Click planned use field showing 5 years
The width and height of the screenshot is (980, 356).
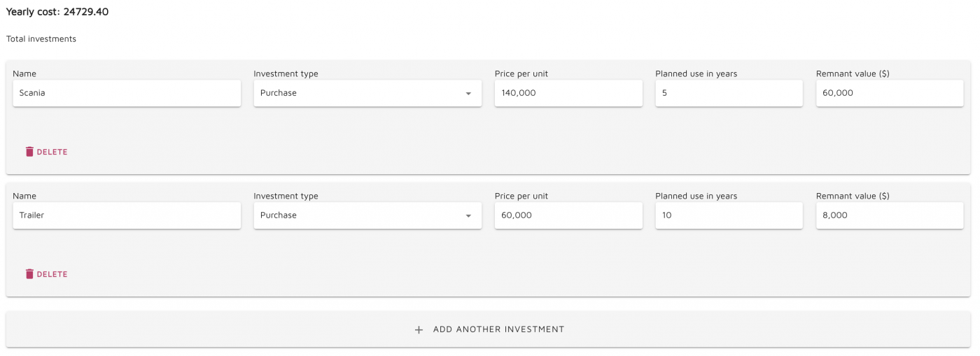click(x=729, y=93)
